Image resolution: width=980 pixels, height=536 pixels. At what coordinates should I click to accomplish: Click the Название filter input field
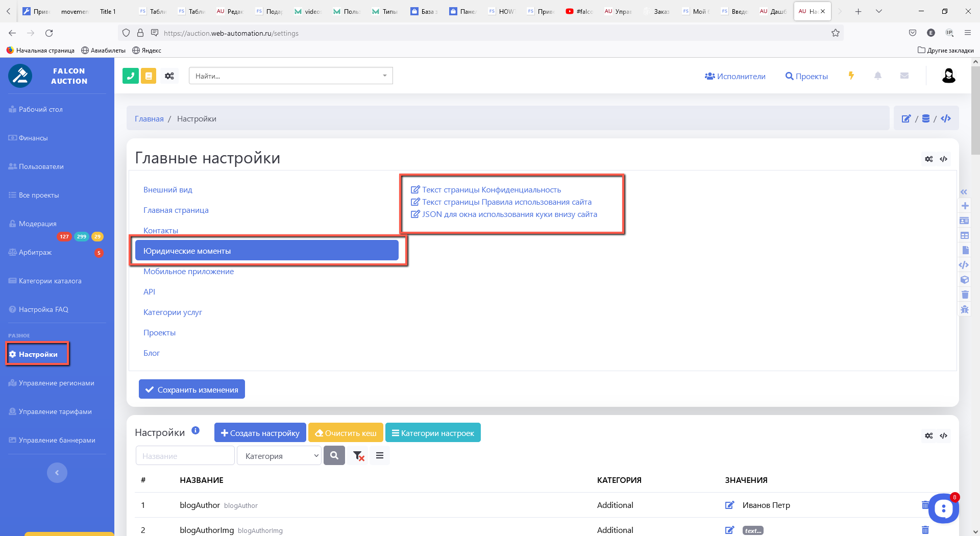185,456
